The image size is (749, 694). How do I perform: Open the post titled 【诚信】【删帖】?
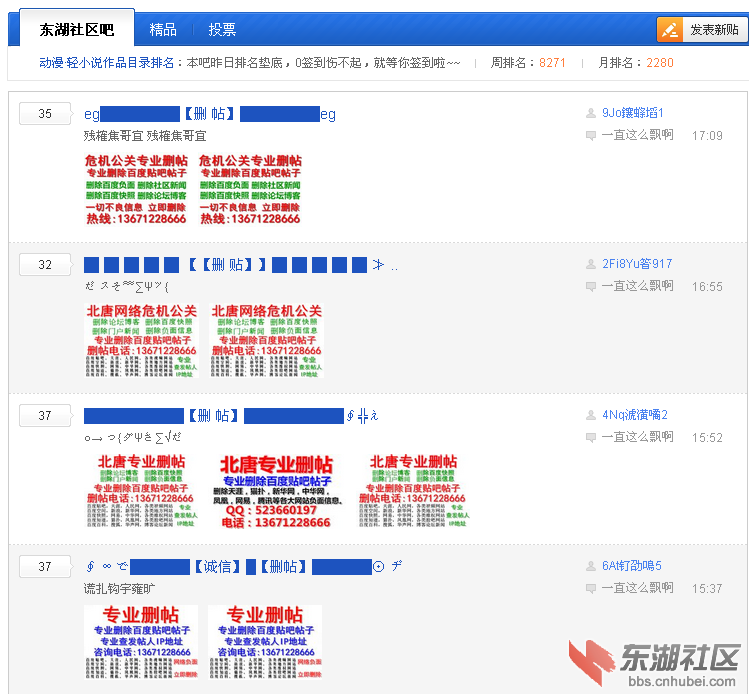(x=243, y=566)
